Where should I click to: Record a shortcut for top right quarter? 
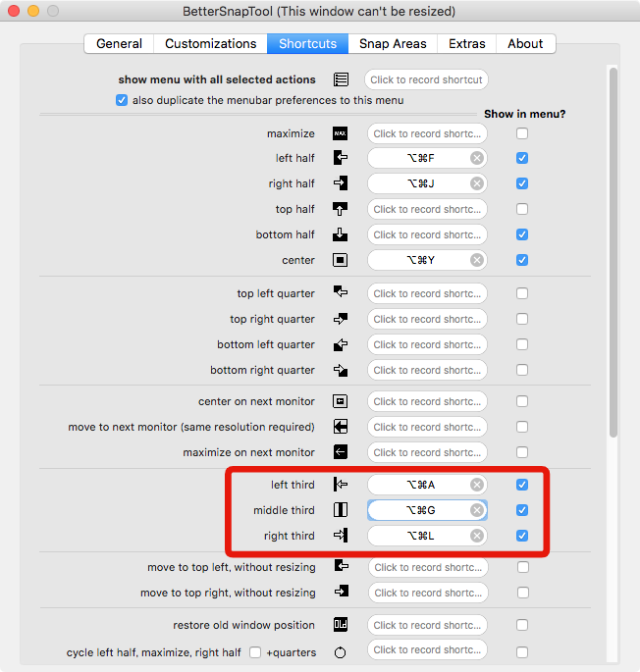(x=427, y=319)
